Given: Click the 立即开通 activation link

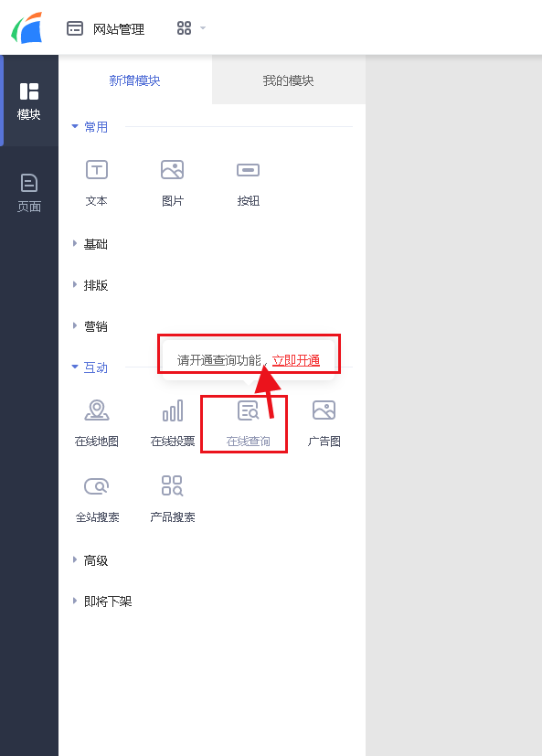Looking at the screenshot, I should point(296,361).
